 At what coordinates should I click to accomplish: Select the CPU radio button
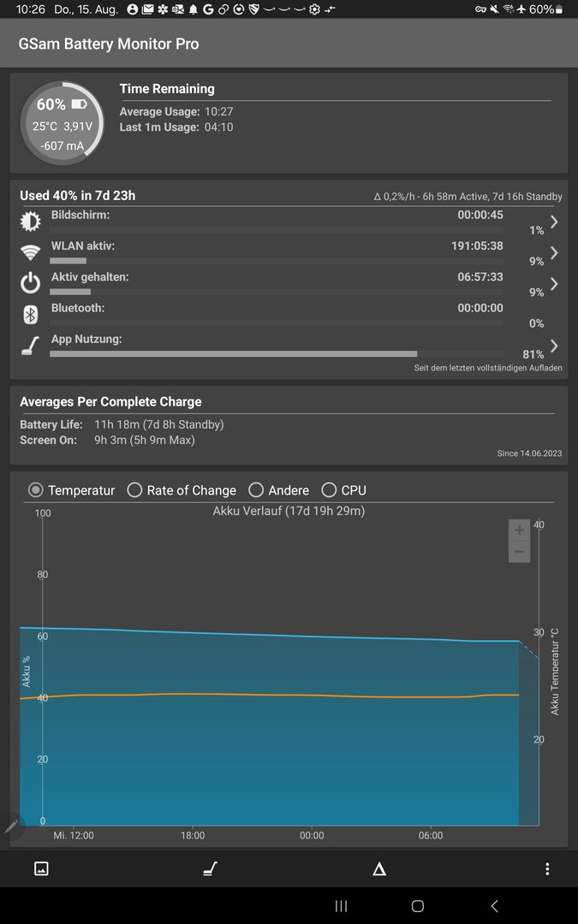pos(329,490)
